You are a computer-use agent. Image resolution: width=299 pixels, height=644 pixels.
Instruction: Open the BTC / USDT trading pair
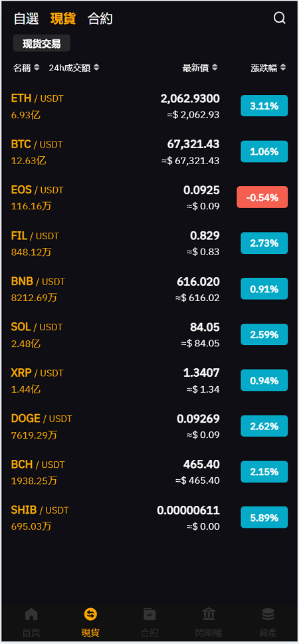click(x=149, y=152)
